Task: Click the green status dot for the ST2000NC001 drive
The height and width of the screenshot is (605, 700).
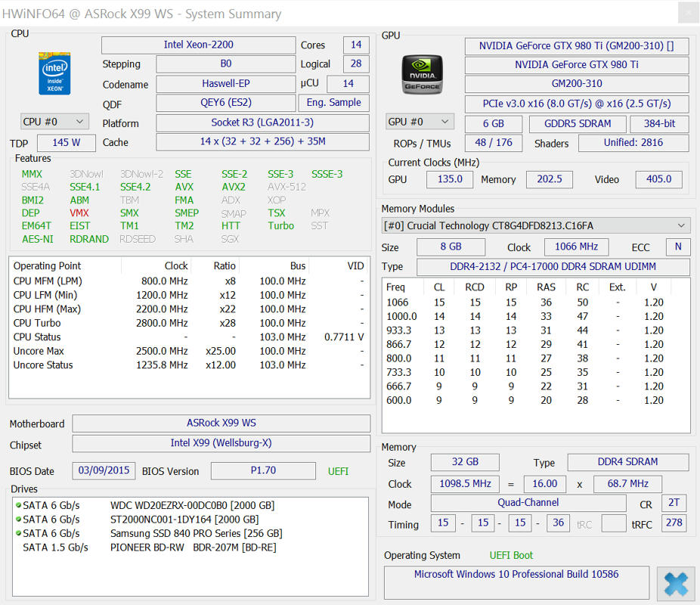Action: [x=18, y=520]
